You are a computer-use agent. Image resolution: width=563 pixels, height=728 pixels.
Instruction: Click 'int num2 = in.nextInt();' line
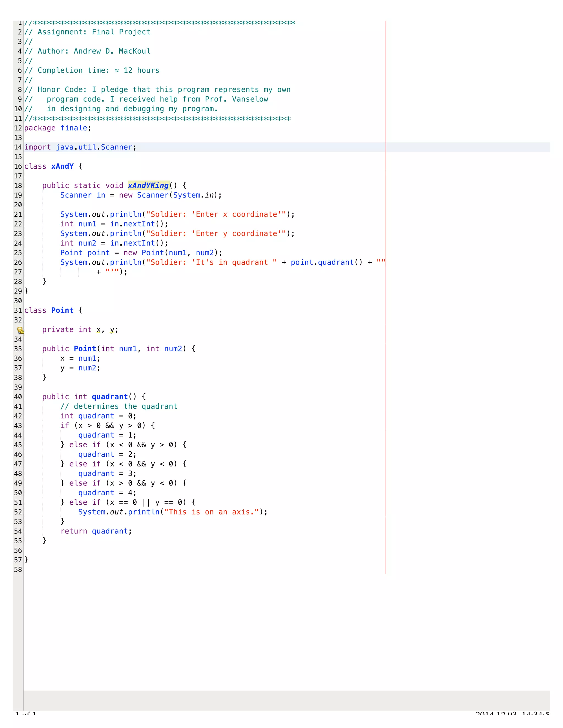tap(114, 243)
